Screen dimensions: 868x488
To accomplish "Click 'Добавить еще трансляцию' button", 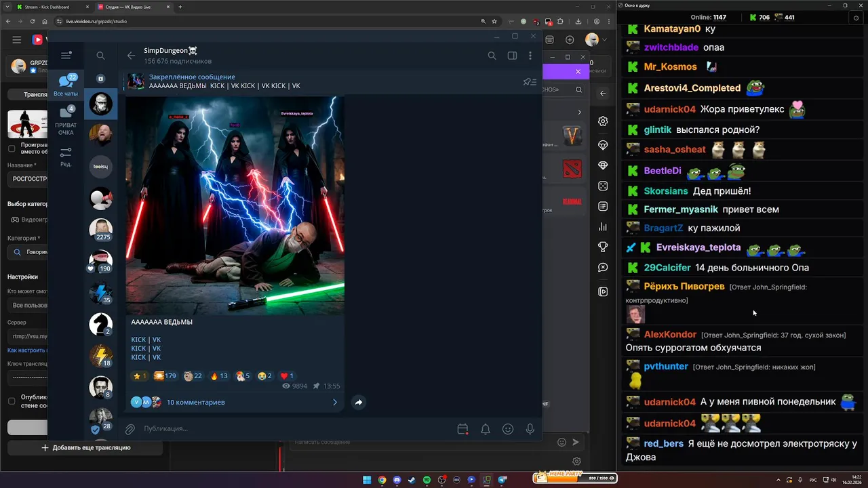I will tap(85, 447).
